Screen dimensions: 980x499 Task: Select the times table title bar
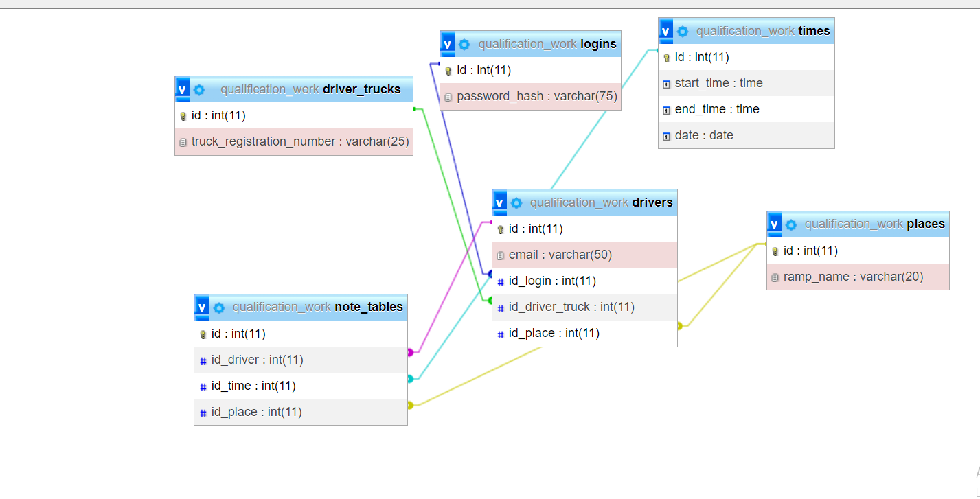pos(762,31)
